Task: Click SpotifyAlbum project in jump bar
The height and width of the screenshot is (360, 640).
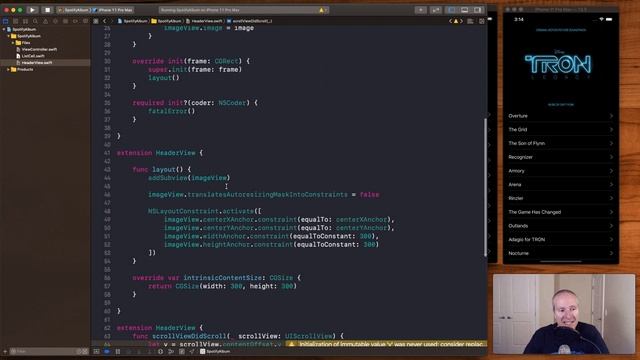Action: coord(133,21)
